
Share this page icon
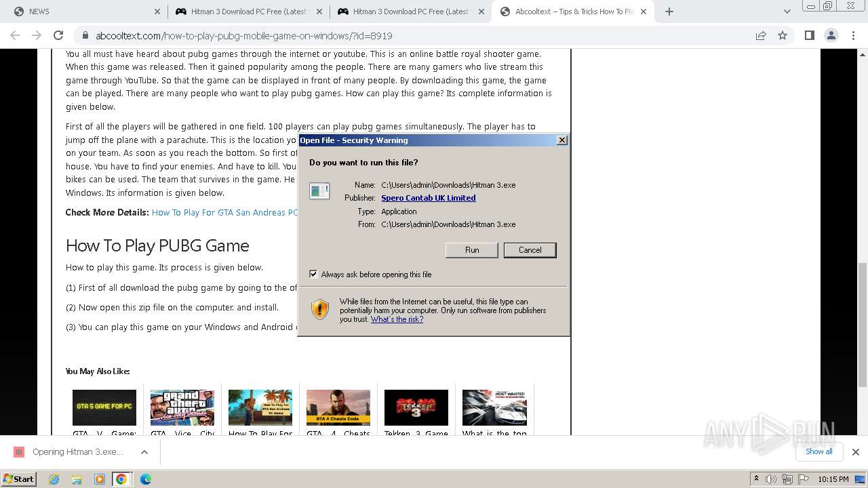point(761,35)
